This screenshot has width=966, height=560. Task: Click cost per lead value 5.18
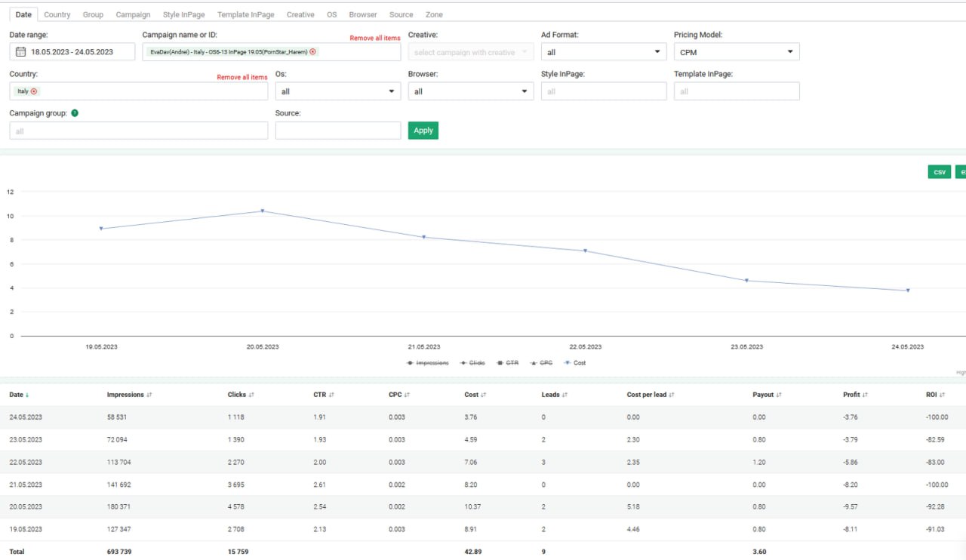pyautogui.click(x=633, y=506)
